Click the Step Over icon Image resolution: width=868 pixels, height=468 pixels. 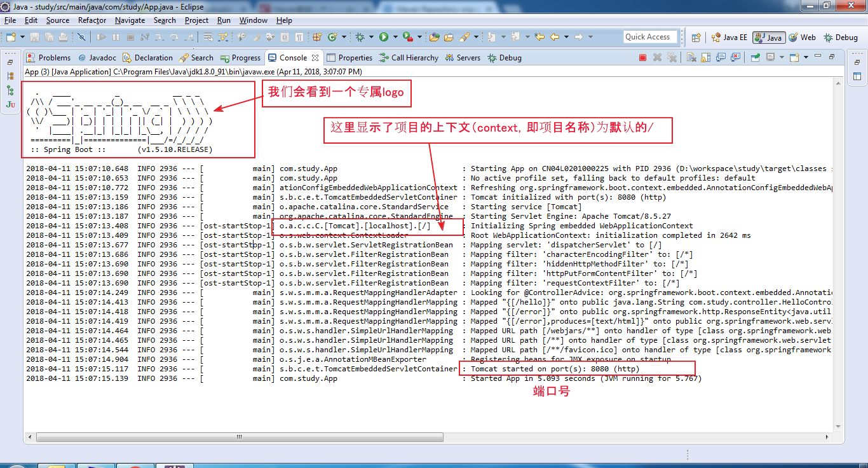tap(174, 37)
